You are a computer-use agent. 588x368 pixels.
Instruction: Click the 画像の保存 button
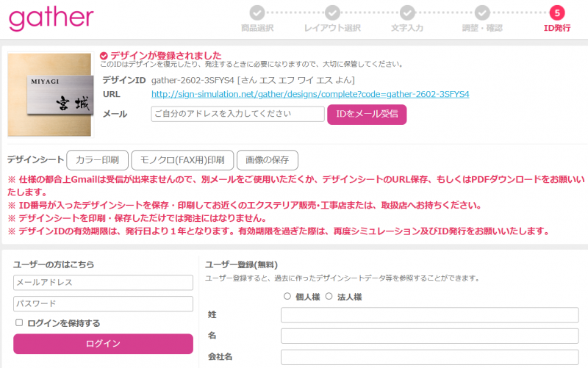tap(267, 159)
